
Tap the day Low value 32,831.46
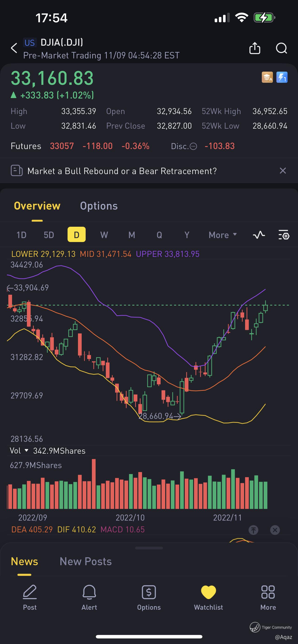click(x=79, y=126)
